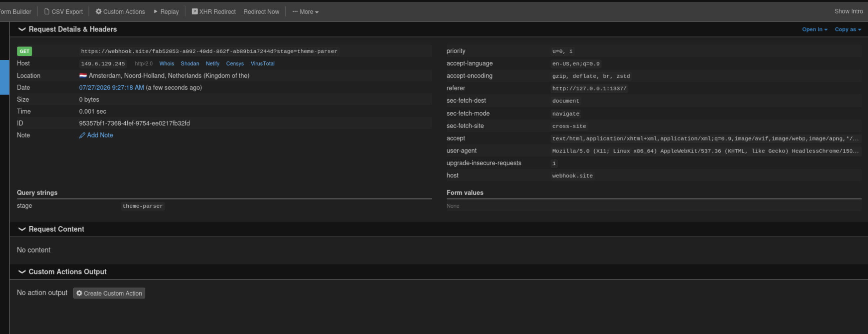This screenshot has width=868, height=334.
Task: Click sec-fetch-site value 'cross-site'
Action: point(569,126)
